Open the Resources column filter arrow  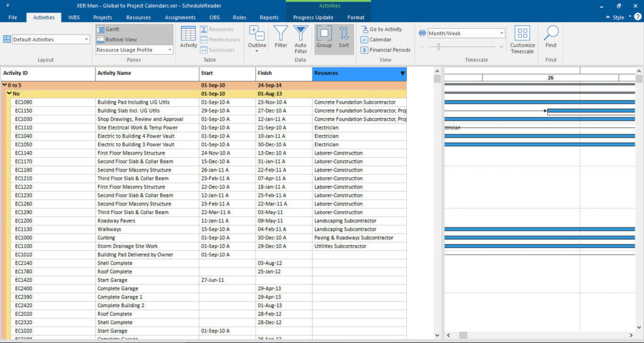[x=402, y=73]
